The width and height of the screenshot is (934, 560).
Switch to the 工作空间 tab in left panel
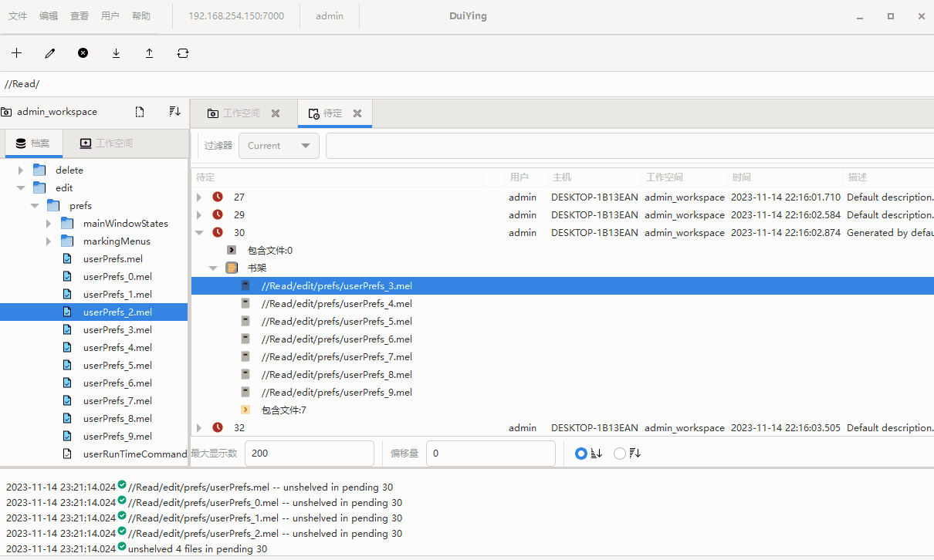106,143
